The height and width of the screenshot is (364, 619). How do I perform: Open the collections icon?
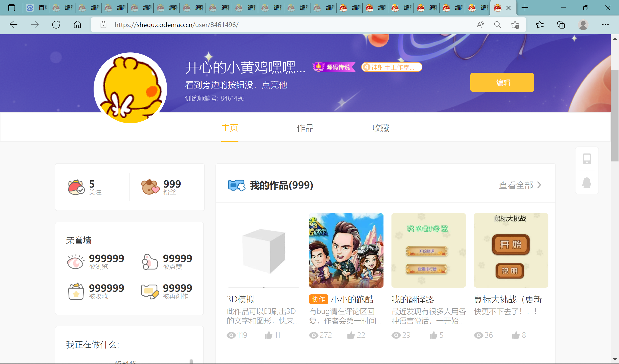[561, 25]
